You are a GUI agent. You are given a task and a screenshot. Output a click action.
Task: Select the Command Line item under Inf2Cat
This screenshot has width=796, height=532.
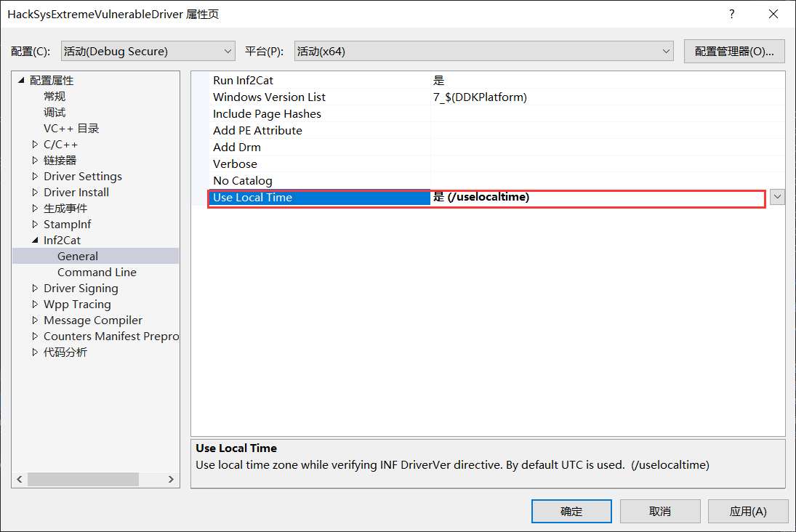coord(97,273)
